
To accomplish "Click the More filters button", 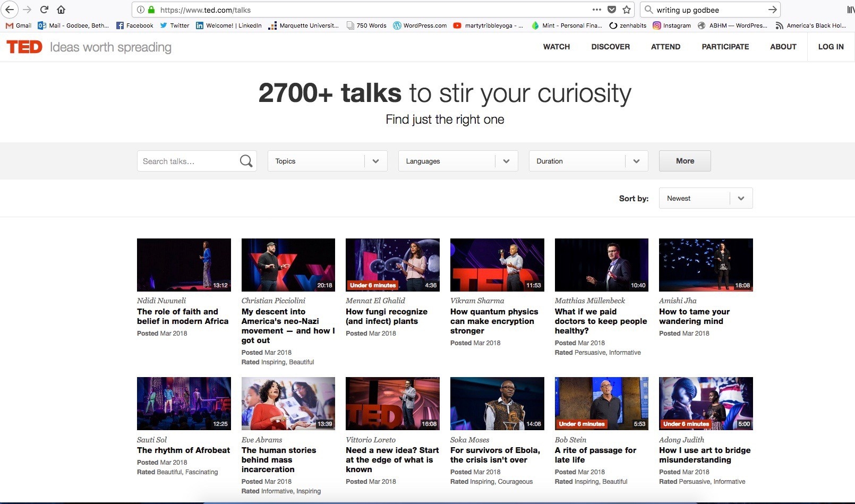I will [x=685, y=161].
